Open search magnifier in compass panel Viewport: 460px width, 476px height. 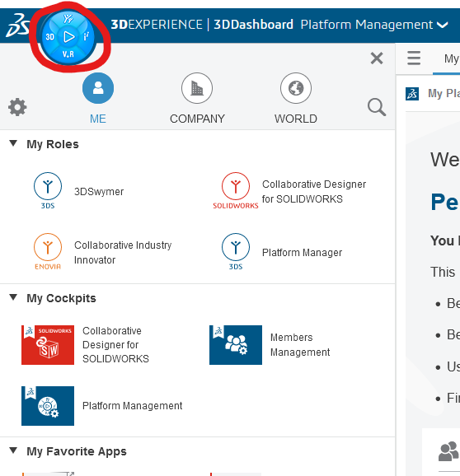pos(377,107)
